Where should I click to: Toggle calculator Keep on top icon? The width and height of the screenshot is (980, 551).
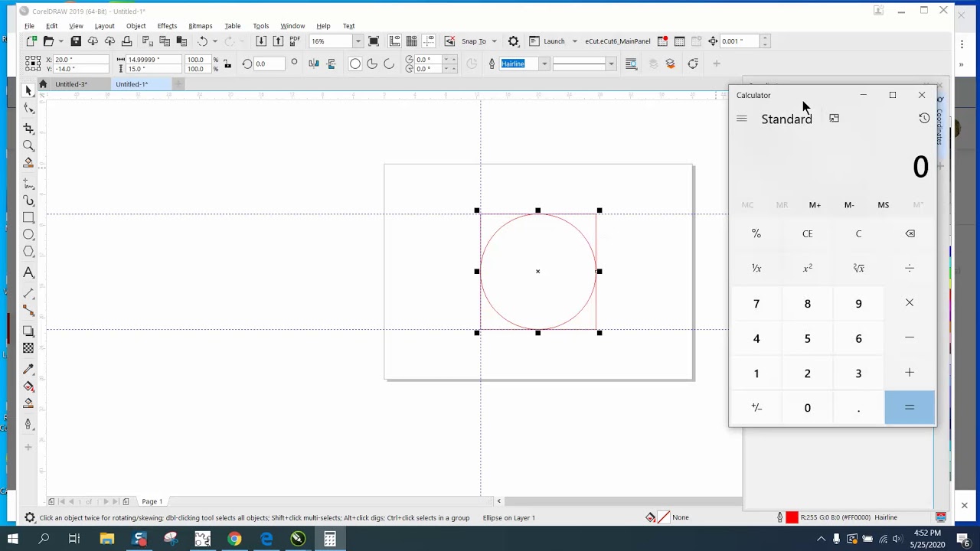click(834, 119)
